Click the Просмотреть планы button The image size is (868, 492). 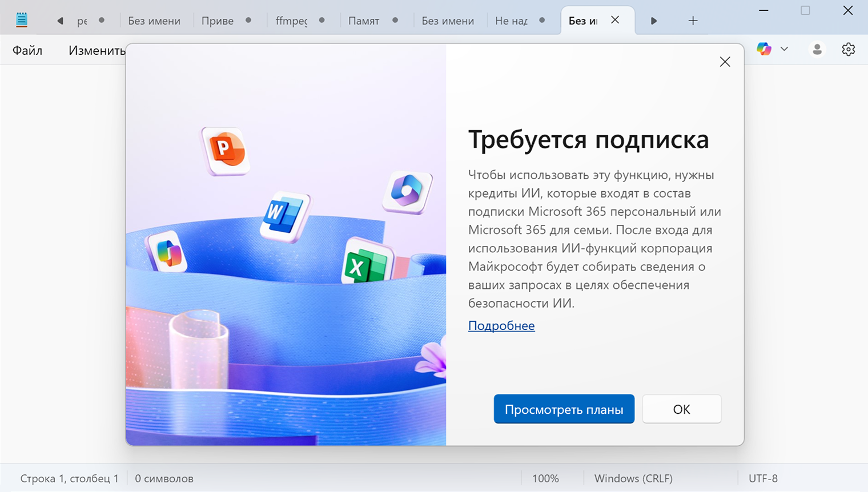(x=564, y=409)
